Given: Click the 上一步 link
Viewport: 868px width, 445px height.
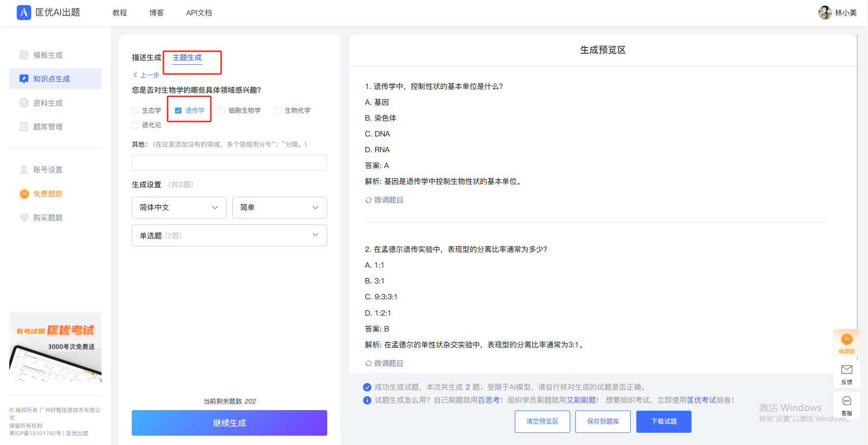Looking at the screenshot, I should tap(150, 75).
